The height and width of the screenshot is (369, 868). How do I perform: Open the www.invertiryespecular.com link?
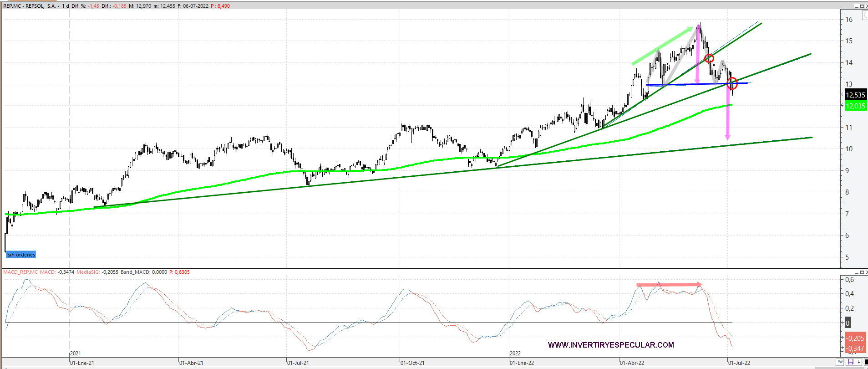(x=611, y=345)
